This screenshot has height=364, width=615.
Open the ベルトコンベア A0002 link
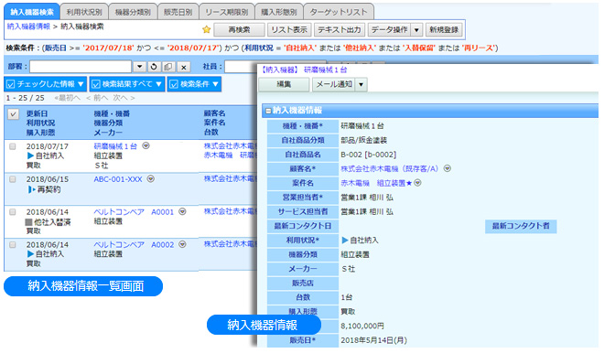[x=134, y=244]
